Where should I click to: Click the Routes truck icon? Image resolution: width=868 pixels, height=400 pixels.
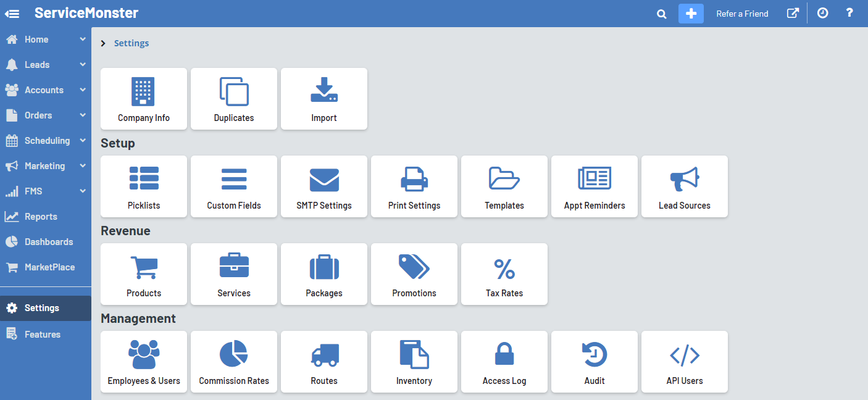click(324, 356)
